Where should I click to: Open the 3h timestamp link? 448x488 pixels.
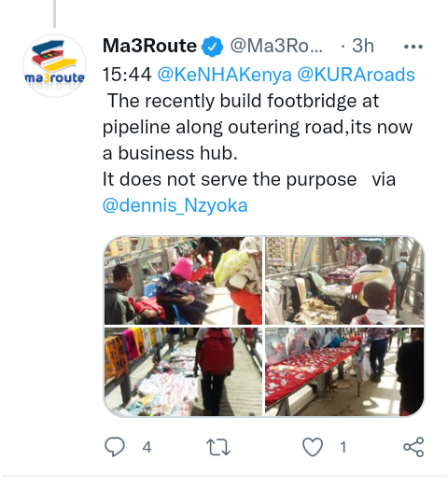pos(363,46)
